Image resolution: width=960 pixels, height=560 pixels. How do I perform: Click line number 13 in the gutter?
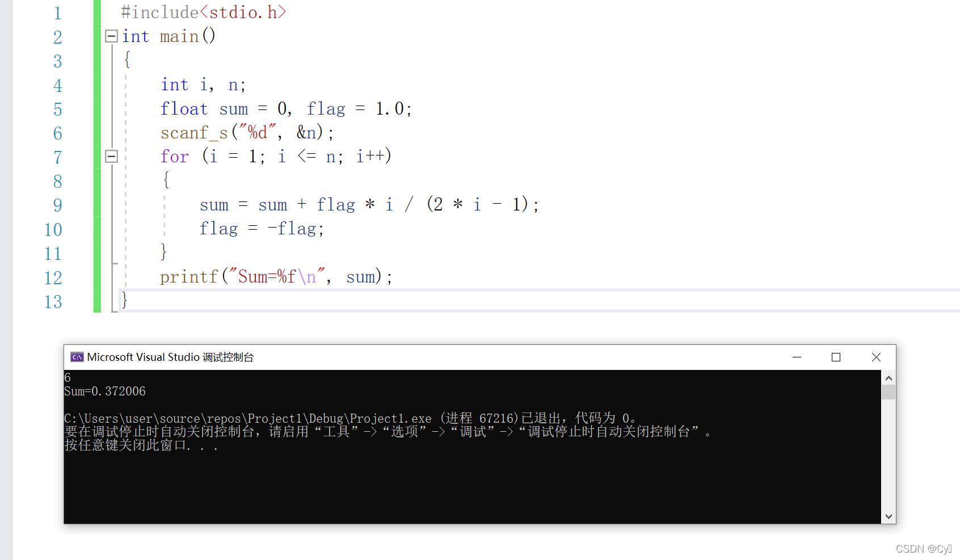[53, 301]
